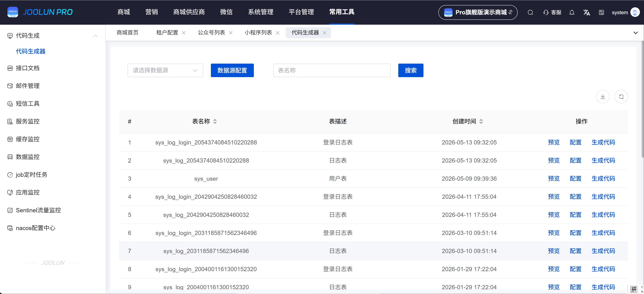
Task: Close the 小程序列表 tab
Action: tap(278, 33)
